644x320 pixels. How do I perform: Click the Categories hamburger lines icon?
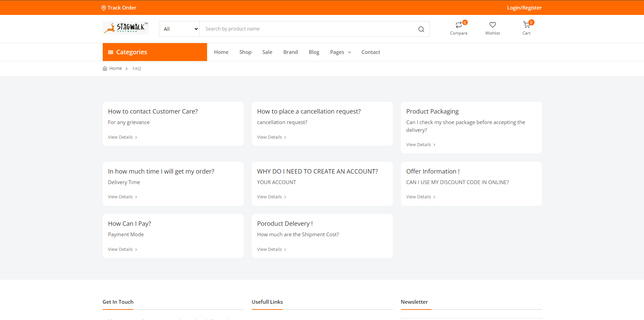pyautogui.click(x=110, y=52)
